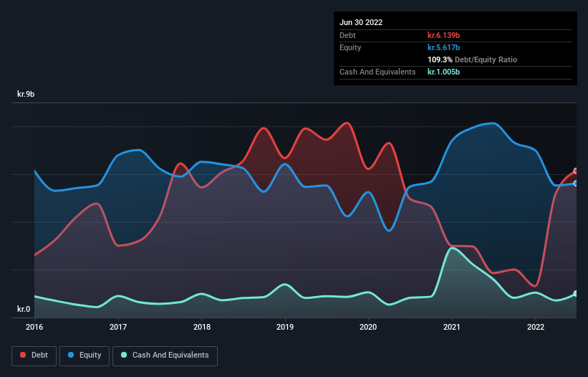
Task: Select the 2022 x-axis label
Action: coord(536,327)
